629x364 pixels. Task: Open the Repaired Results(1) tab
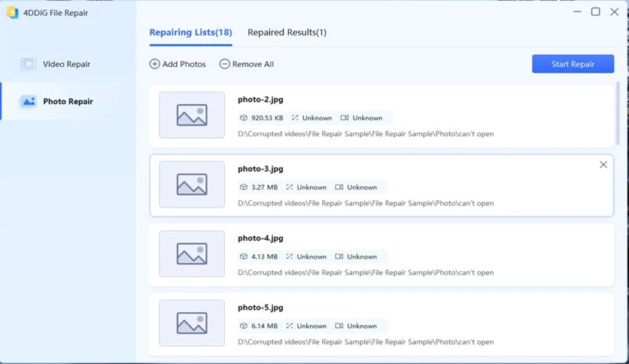point(287,32)
